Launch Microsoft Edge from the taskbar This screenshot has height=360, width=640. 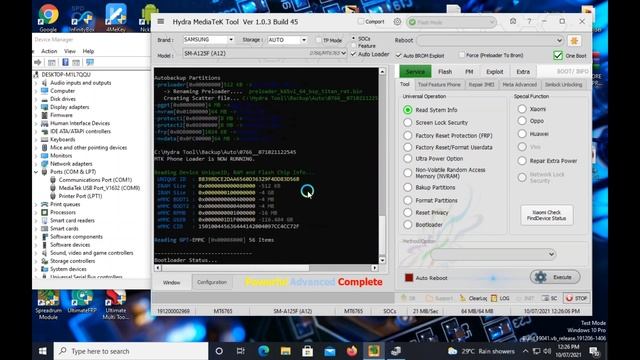coord(263,351)
